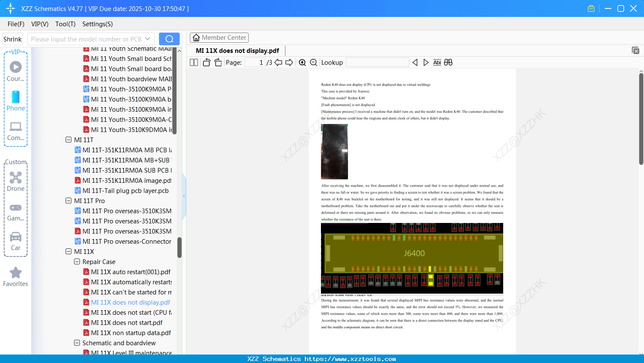
Task: Open the Drone category in sidebar
Action: click(x=16, y=181)
